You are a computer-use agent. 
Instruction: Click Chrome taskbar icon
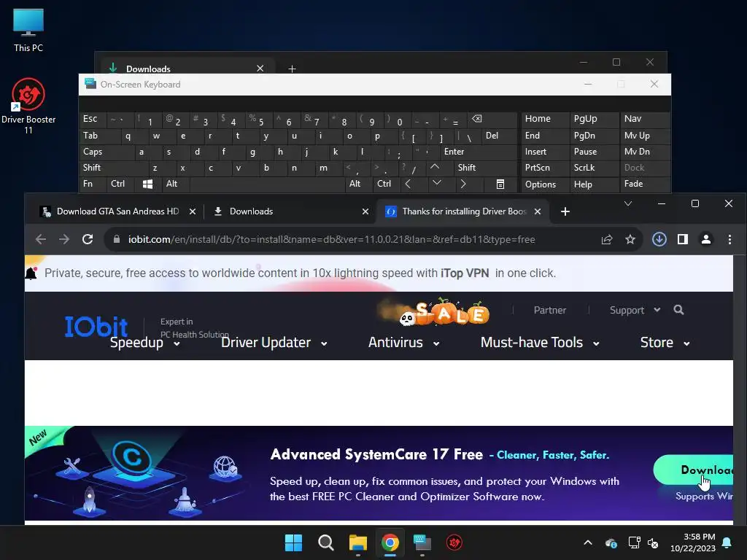coord(390,542)
